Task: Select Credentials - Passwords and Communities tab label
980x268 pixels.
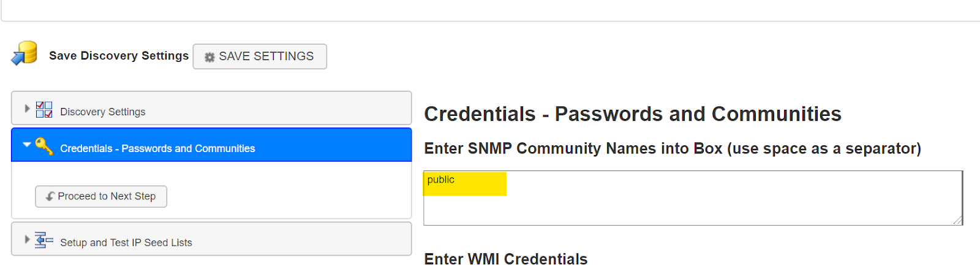Action: pyautogui.click(x=157, y=148)
